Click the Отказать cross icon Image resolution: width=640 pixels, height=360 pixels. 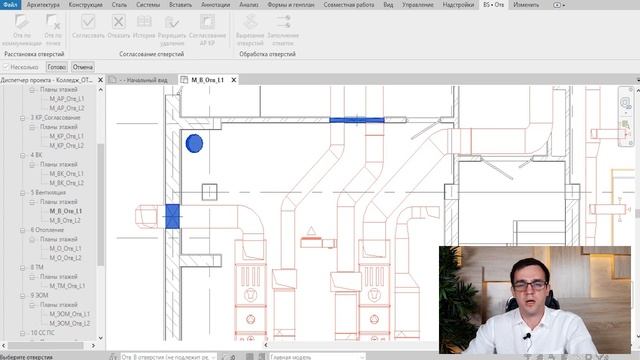click(119, 22)
